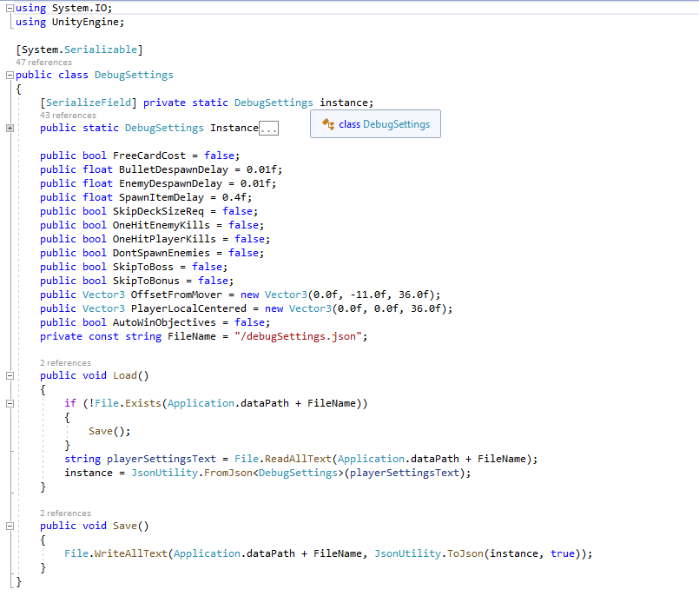Click the DebugSettings class declaration name
699x616 pixels.
pos(134,75)
